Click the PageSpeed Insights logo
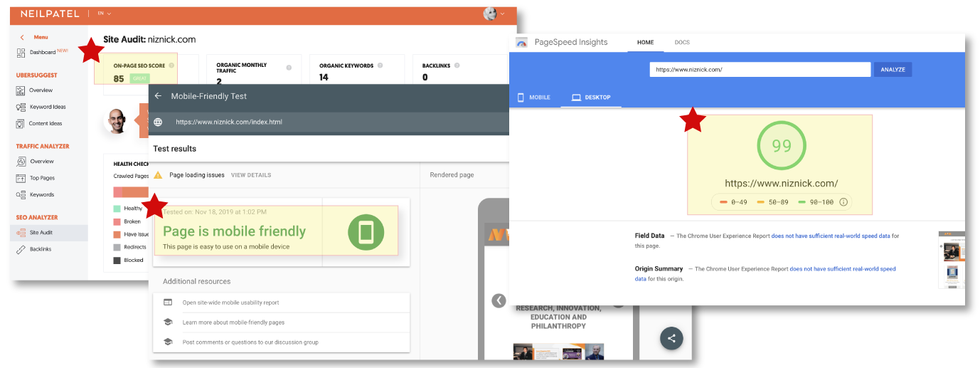 (x=522, y=43)
